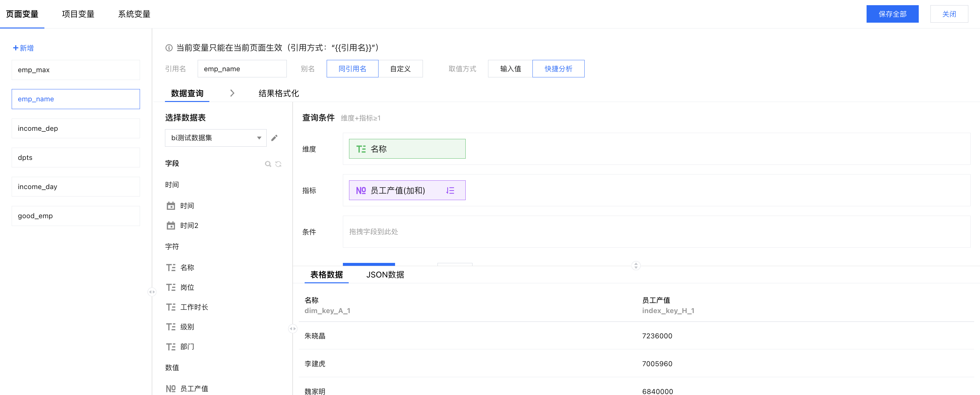980x395 pixels.
Task: Select 自定义 alias option
Action: (x=400, y=69)
